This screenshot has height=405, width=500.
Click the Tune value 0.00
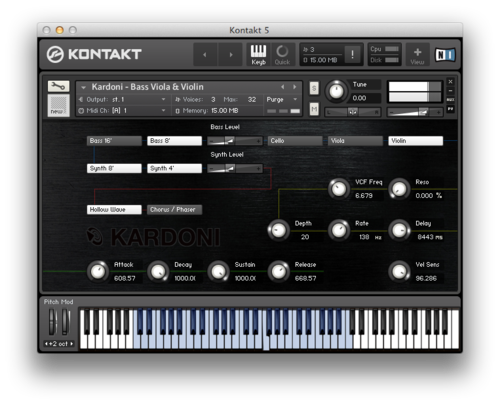click(359, 98)
